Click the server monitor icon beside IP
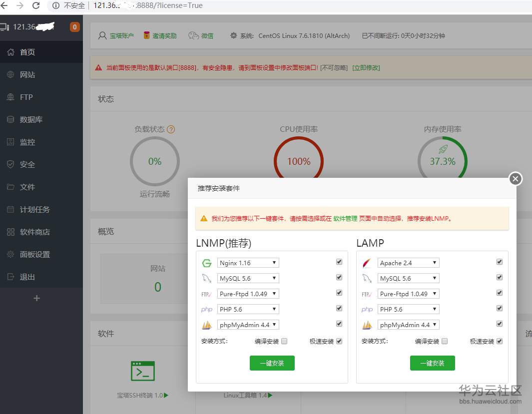This screenshot has height=414, width=532. [5, 27]
